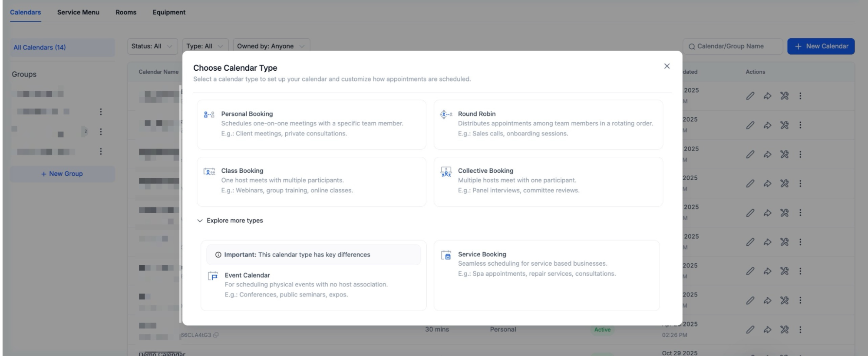This screenshot has width=868, height=356.
Task: Select the Personal Booking calendar type
Action: coord(311,124)
